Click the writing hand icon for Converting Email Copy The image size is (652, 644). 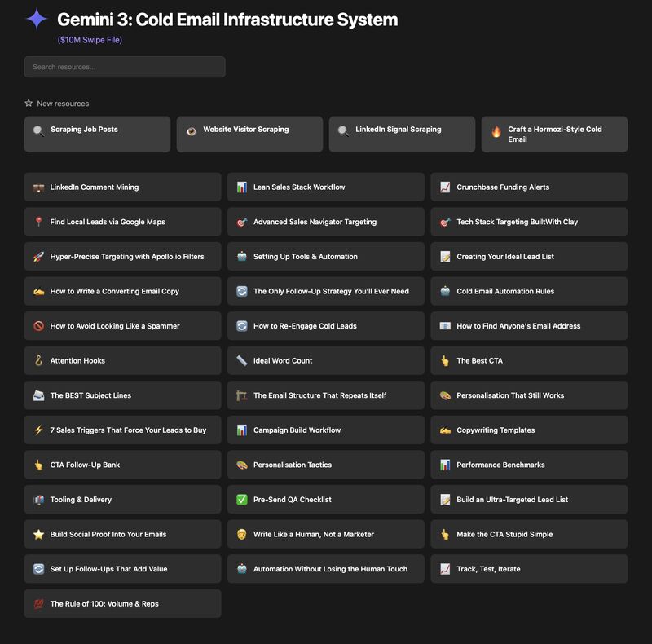pos(38,292)
